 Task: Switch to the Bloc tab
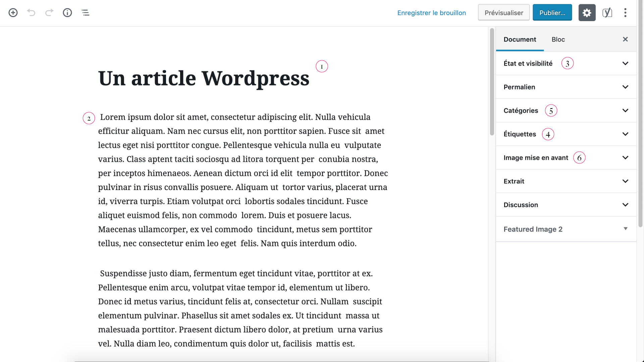(x=558, y=40)
